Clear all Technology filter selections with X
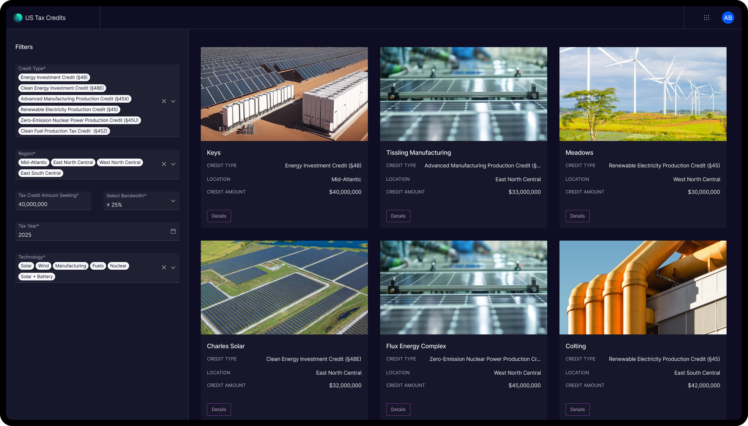Screen dimensions: 748x426 [164, 268]
